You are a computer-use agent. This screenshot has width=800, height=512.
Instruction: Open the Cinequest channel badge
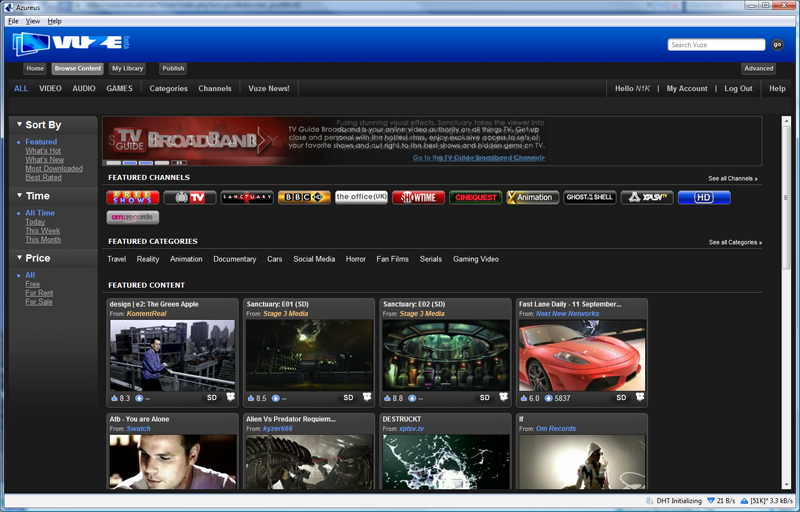point(476,197)
